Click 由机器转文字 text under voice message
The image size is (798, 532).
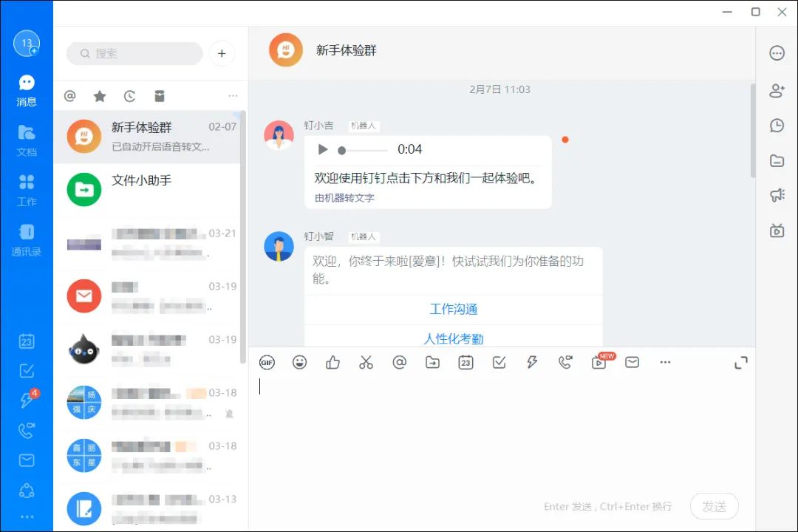(344, 198)
